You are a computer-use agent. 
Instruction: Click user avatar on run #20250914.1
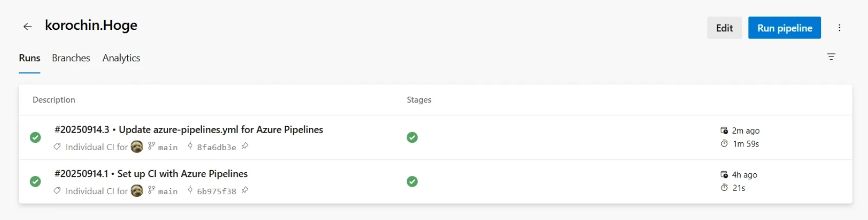[137, 191]
